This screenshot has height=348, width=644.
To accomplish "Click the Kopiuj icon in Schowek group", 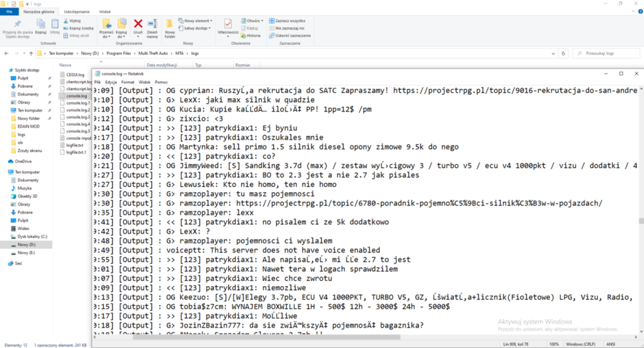I will (x=41, y=26).
